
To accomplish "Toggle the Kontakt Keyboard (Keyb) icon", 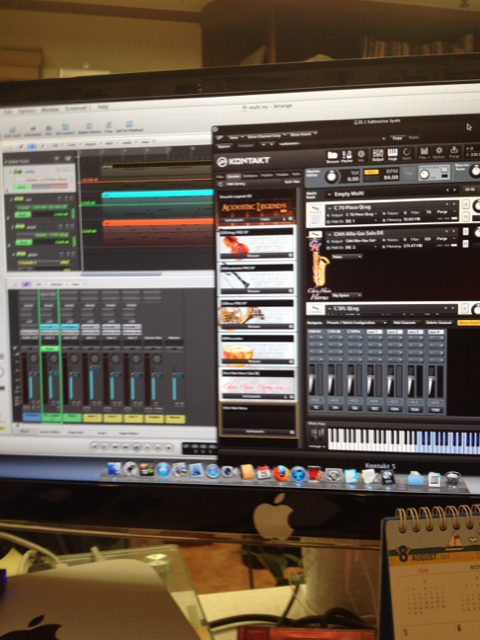I will [392, 155].
